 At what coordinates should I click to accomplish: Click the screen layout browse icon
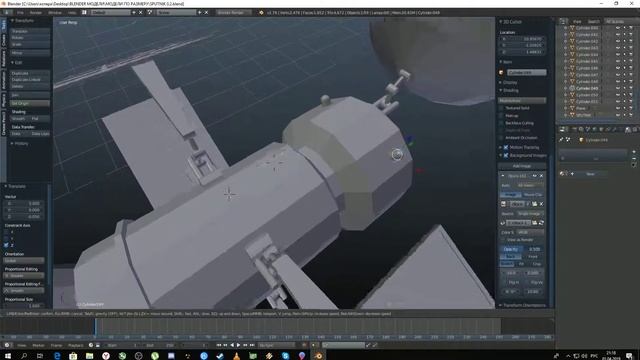[x=84, y=13]
